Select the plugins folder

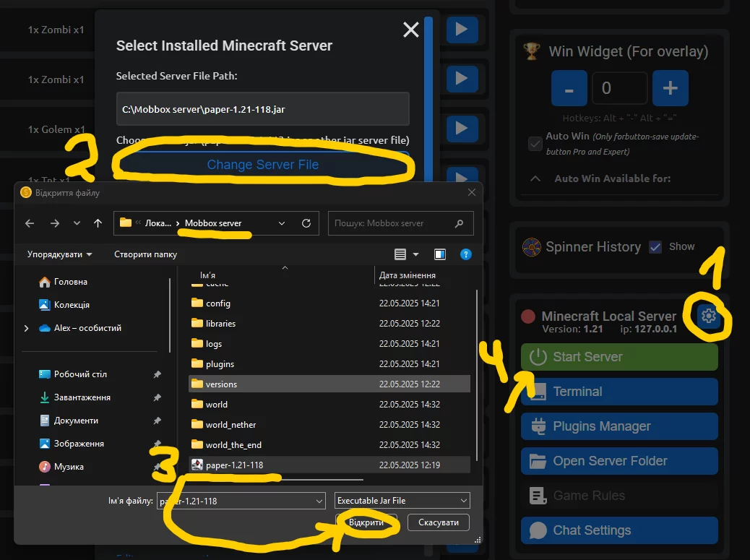point(329,364)
